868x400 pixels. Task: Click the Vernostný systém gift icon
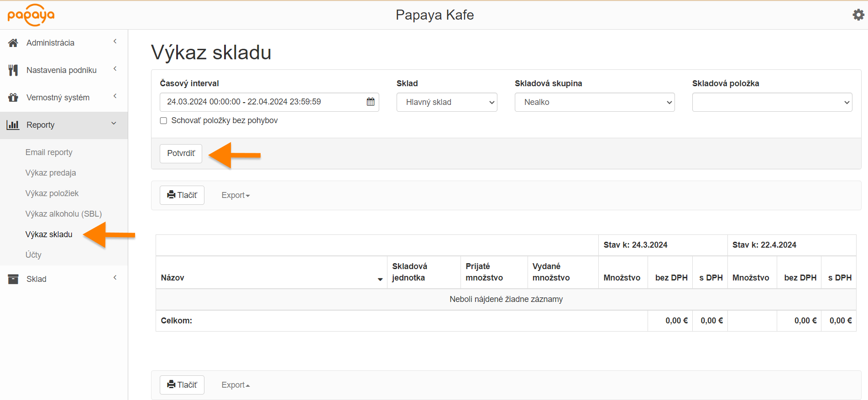click(x=13, y=98)
